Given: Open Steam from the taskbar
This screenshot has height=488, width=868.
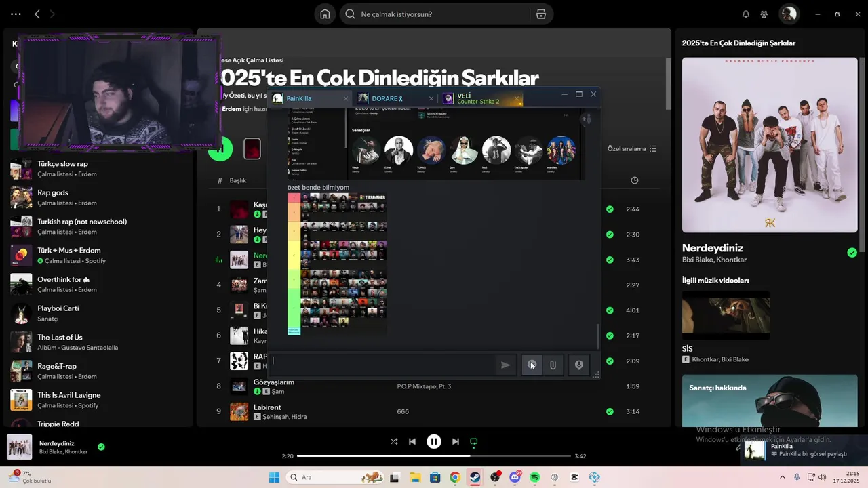Looking at the screenshot, I should click(475, 477).
